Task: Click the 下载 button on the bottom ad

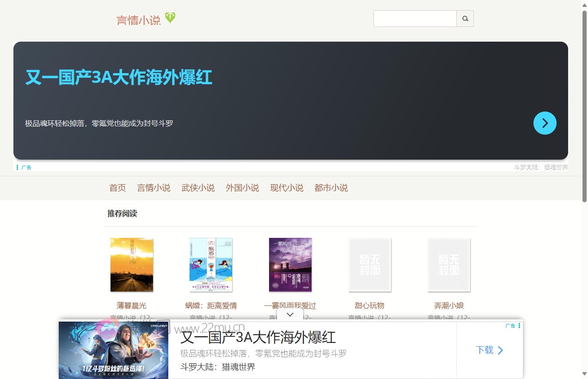Action: tap(484, 350)
